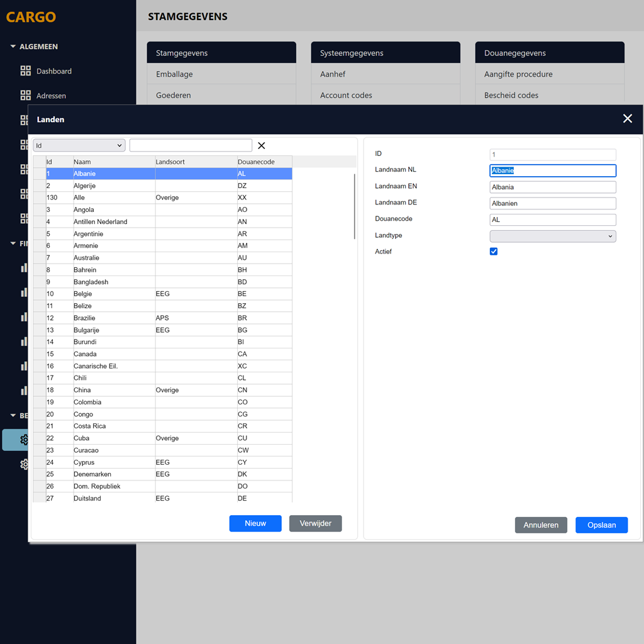
Task: Click the bottom gear icon in sidebar
Action: (x=25, y=464)
